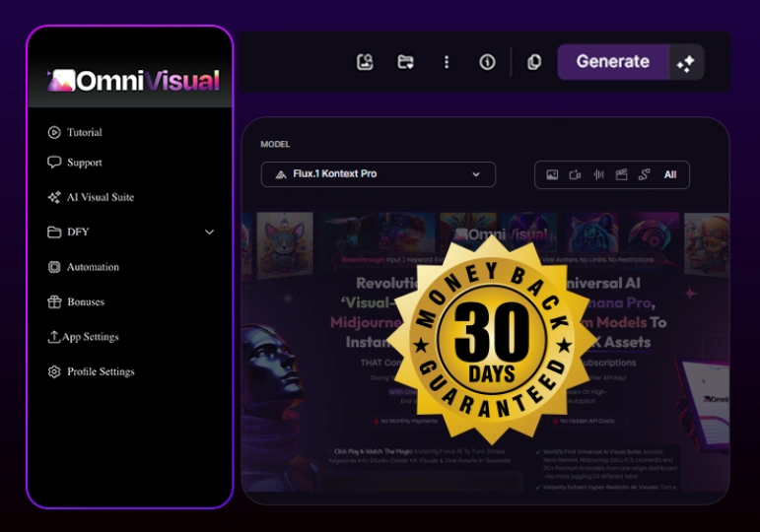760x532 pixels.
Task: Click the App Settings upload icon
Action: pos(54,337)
